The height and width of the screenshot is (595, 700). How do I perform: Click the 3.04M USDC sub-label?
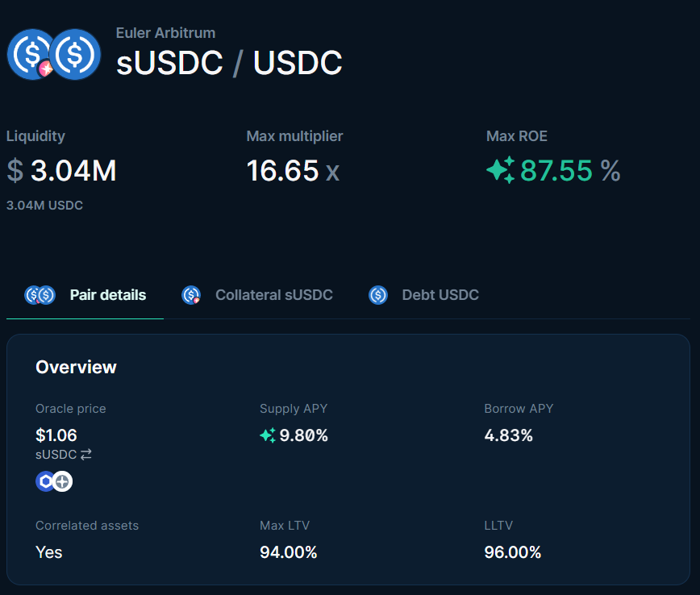click(44, 206)
